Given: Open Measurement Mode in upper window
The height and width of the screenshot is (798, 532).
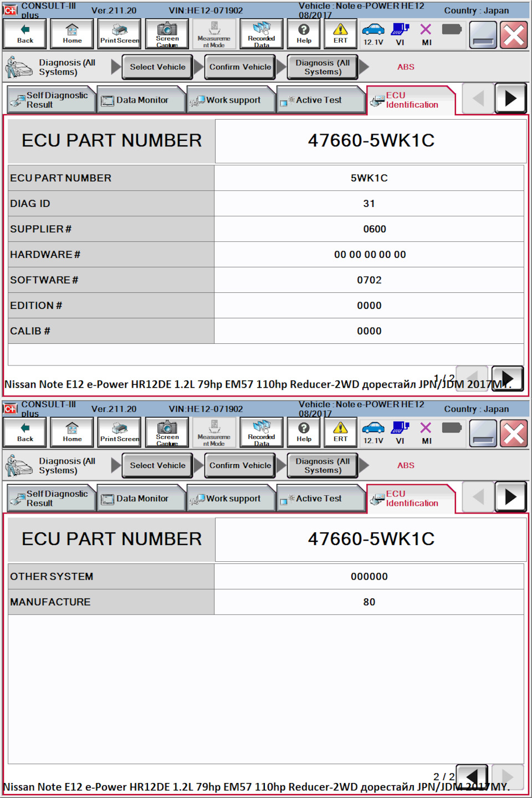Looking at the screenshot, I should point(214,34).
